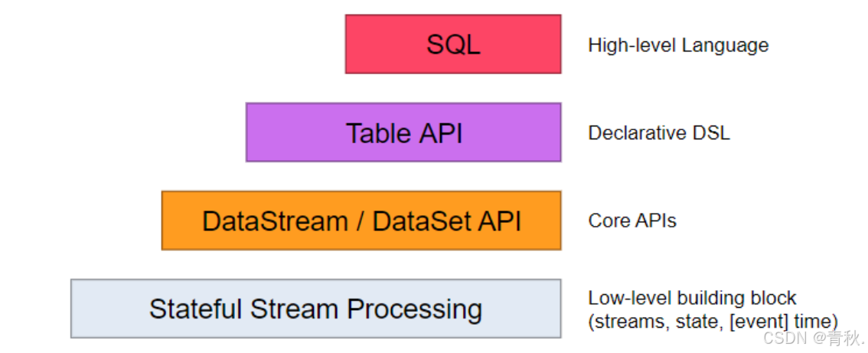Viewport: 868px width, 353px height.
Task: Click the red SQL box
Action: (452, 44)
